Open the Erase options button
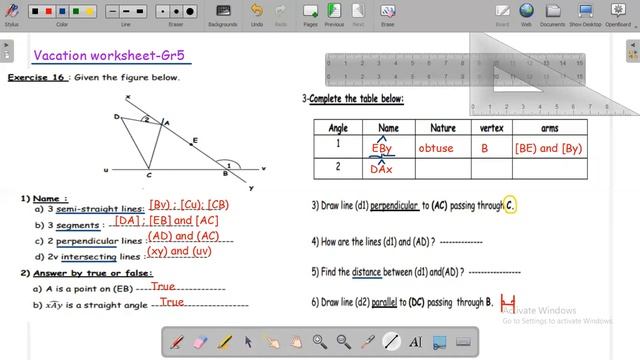The width and height of the screenshot is (640, 360). (x=387, y=15)
